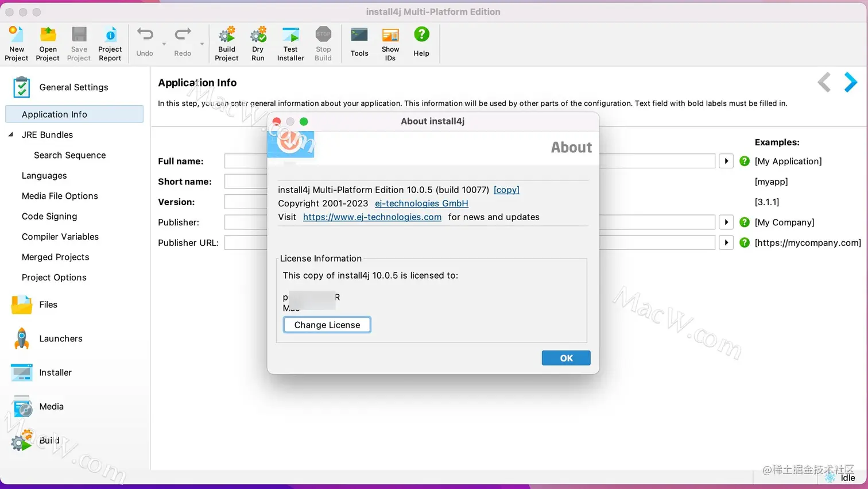Click the Idle status indicator
The height and width of the screenshot is (489, 868).
click(842, 478)
